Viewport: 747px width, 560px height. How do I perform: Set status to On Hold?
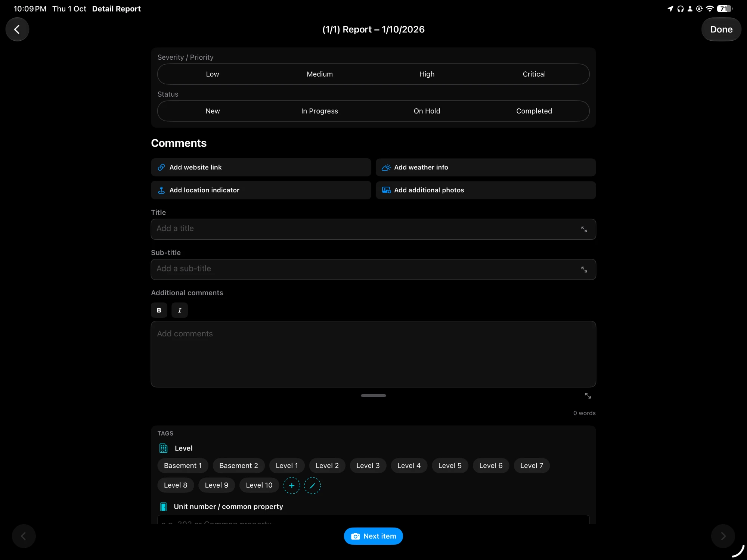tap(427, 111)
